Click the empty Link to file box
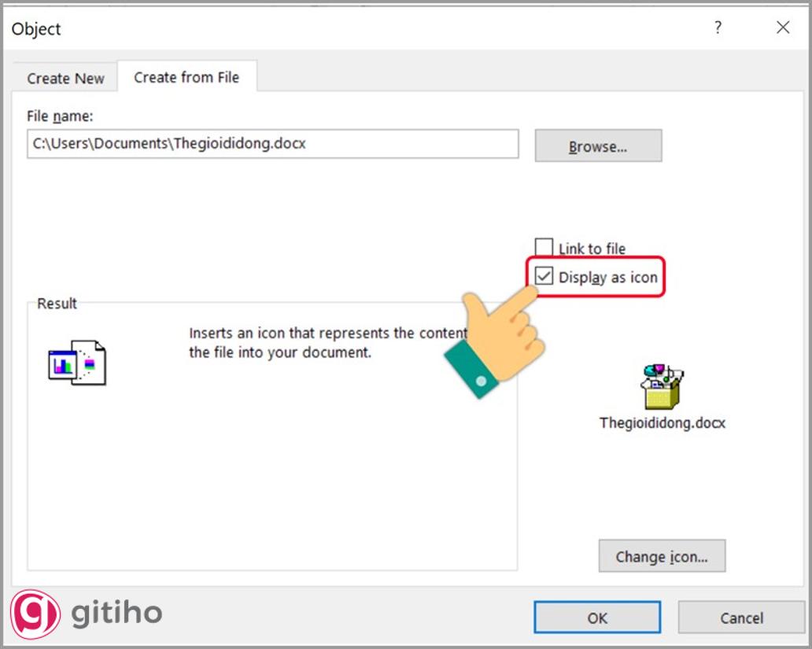Viewport: 812px width, 649px height. click(545, 248)
